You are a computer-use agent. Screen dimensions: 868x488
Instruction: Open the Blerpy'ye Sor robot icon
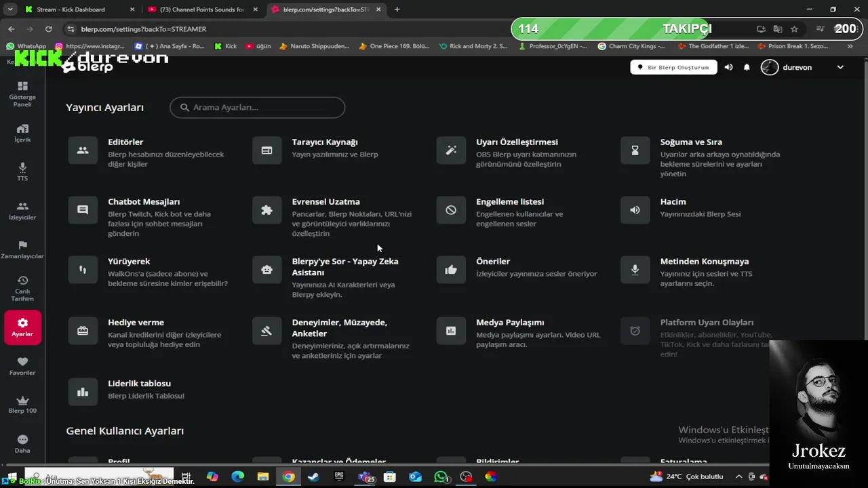(x=267, y=270)
